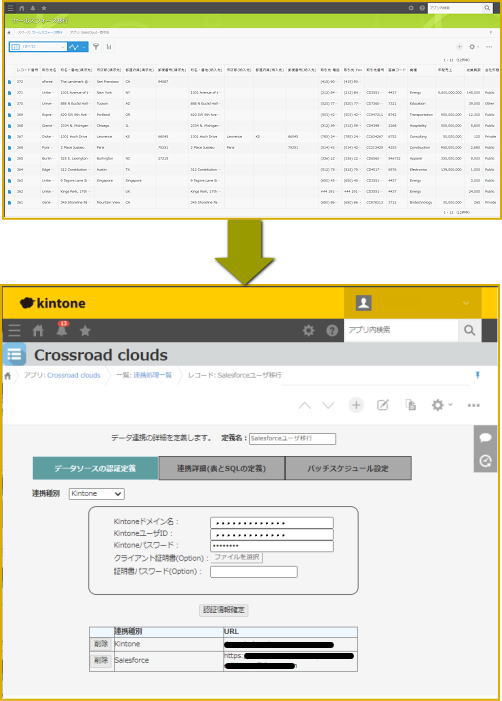This screenshot has height=701, width=502.
Task: Click the 'Kintone' cell in the URL table
Action: 169,644
